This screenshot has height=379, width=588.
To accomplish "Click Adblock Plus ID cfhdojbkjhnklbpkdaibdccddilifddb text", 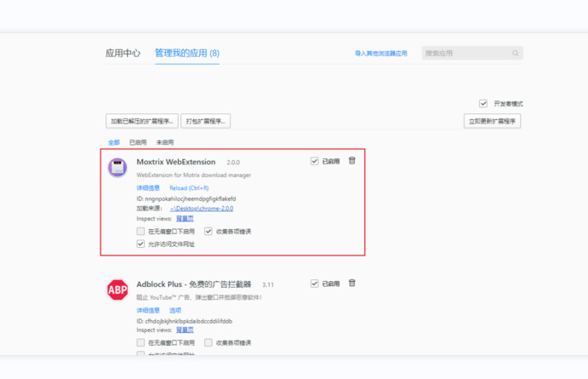I will (x=189, y=321).
